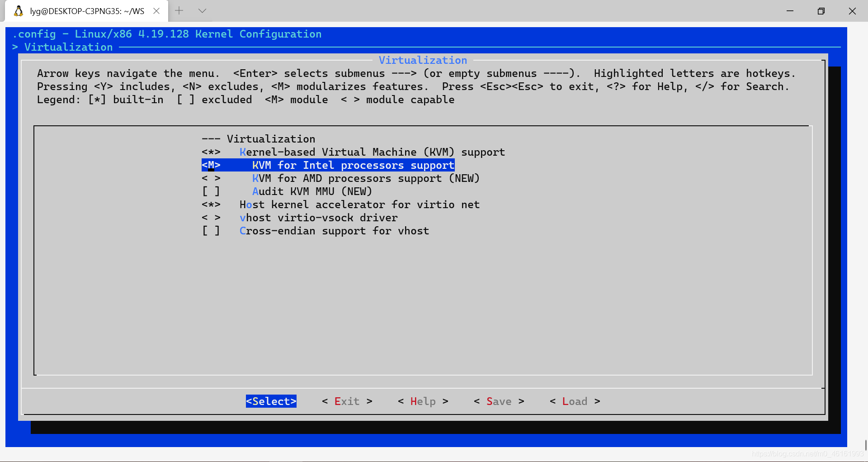Click the < Save > button
Viewport: 868px width, 462px height.
[499, 401]
